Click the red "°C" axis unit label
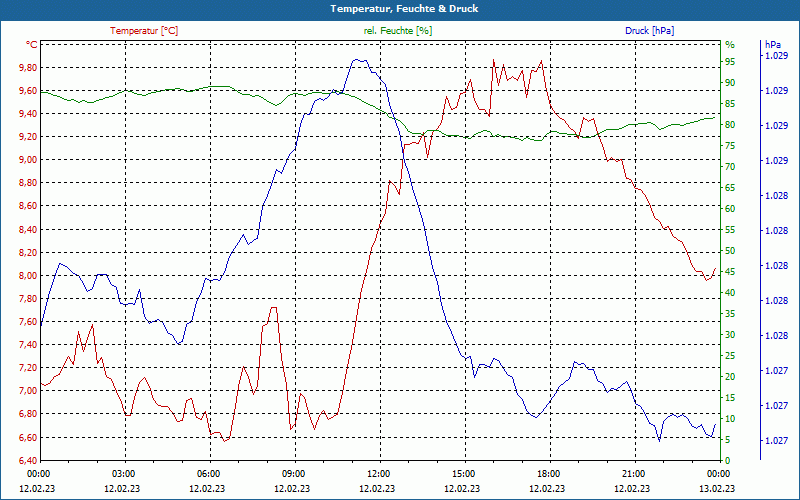 [x=32, y=45]
